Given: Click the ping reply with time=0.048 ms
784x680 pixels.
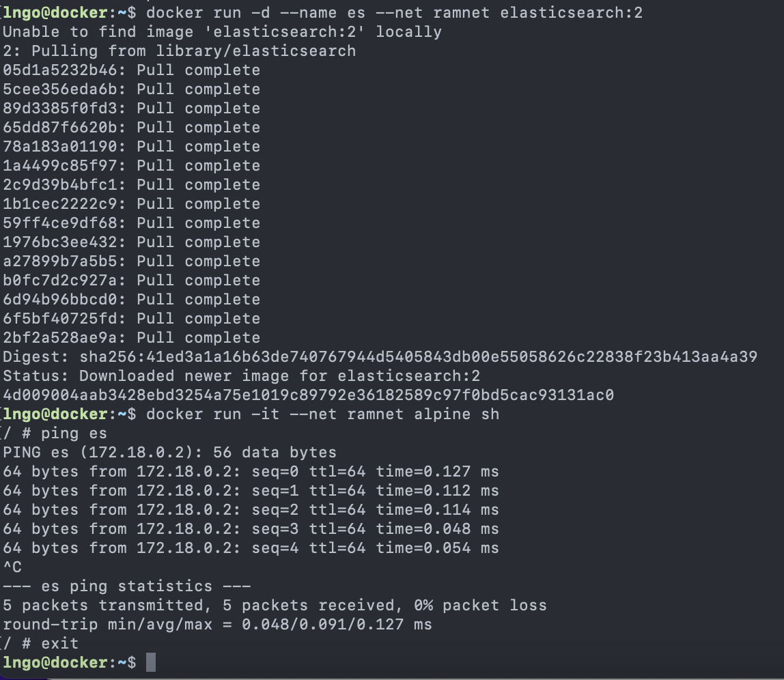Looking at the screenshot, I should coord(251,528).
